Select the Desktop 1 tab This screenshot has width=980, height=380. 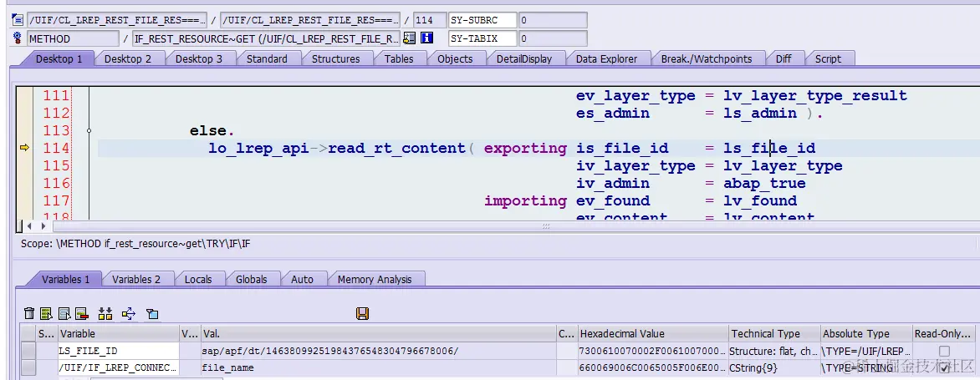click(59, 58)
